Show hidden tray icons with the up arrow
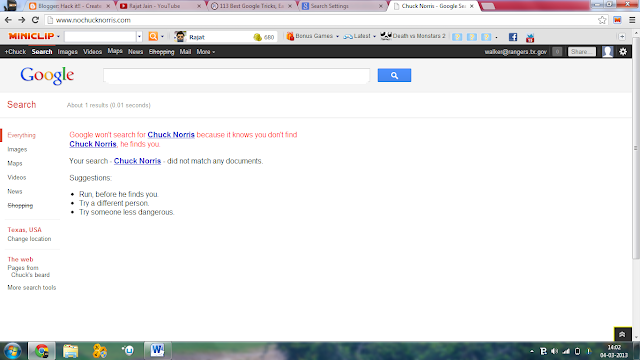The width and height of the screenshot is (640, 360). 532,351
